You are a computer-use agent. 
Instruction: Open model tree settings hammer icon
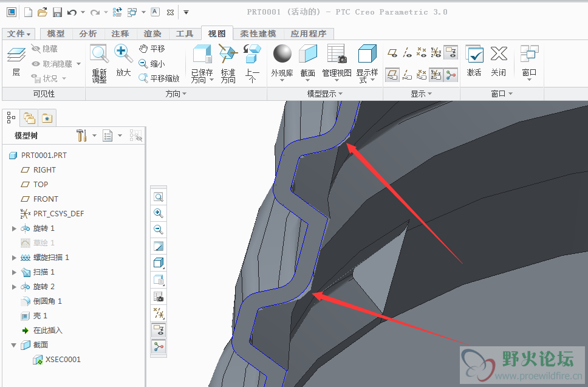[81, 135]
